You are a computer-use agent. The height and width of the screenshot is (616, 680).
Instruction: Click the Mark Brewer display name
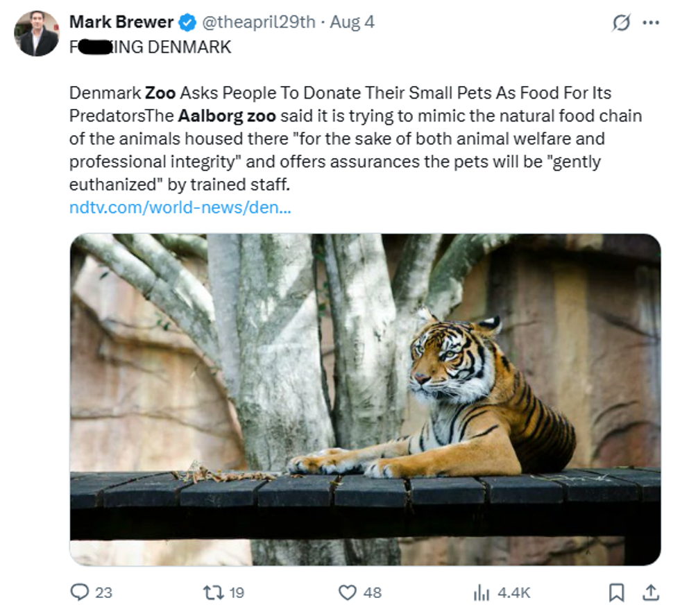pyautogui.click(x=121, y=22)
